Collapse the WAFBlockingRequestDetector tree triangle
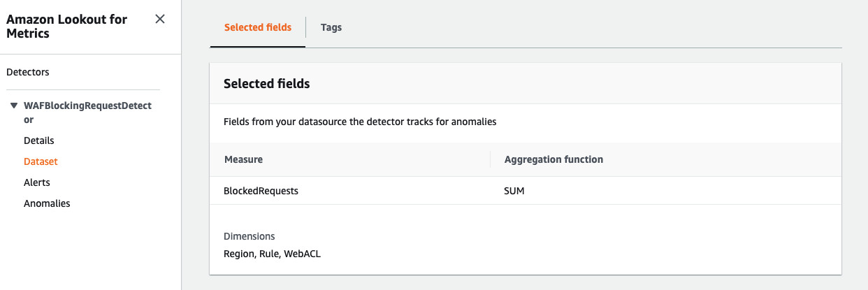This screenshot has width=868, height=290. point(14,106)
